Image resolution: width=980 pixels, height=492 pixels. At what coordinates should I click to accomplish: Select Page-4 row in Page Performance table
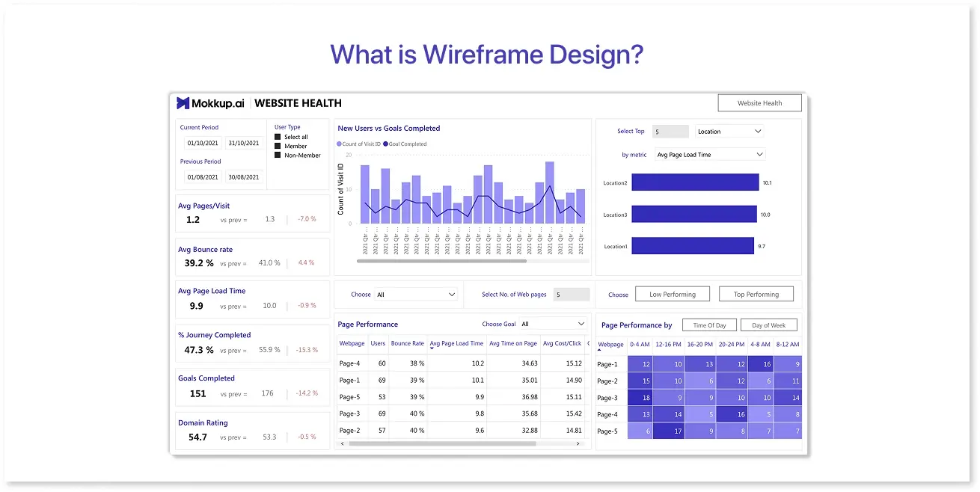pos(462,363)
